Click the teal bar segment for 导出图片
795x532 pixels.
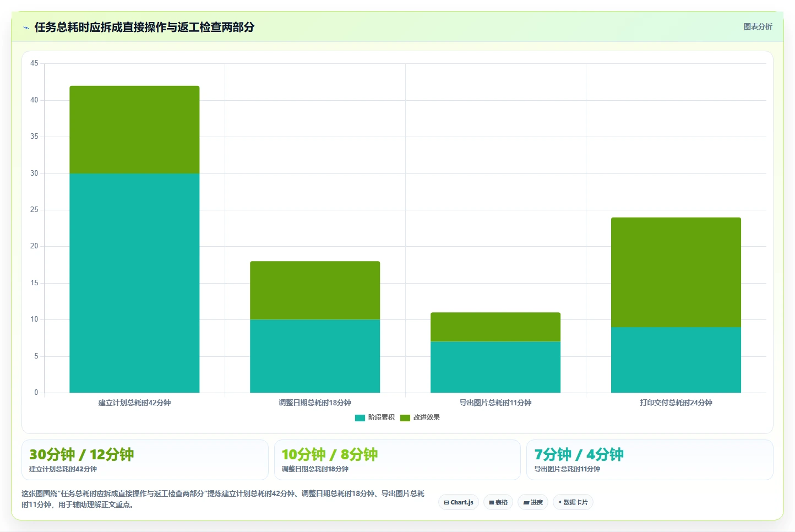pos(495,367)
